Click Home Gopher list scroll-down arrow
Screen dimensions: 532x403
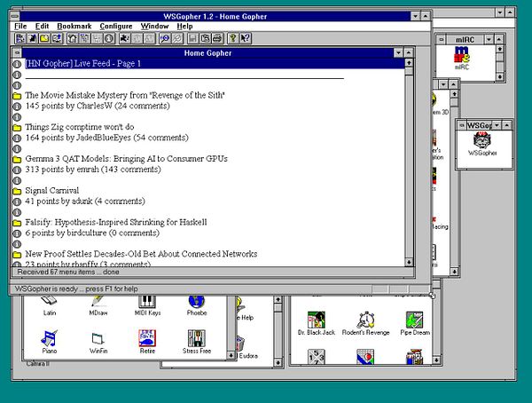tap(409, 263)
